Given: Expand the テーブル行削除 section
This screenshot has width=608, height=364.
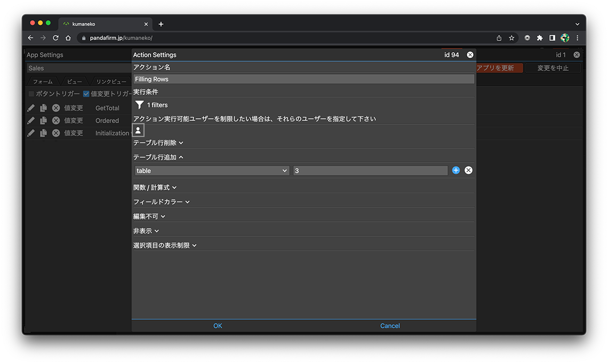Looking at the screenshot, I should (x=158, y=143).
